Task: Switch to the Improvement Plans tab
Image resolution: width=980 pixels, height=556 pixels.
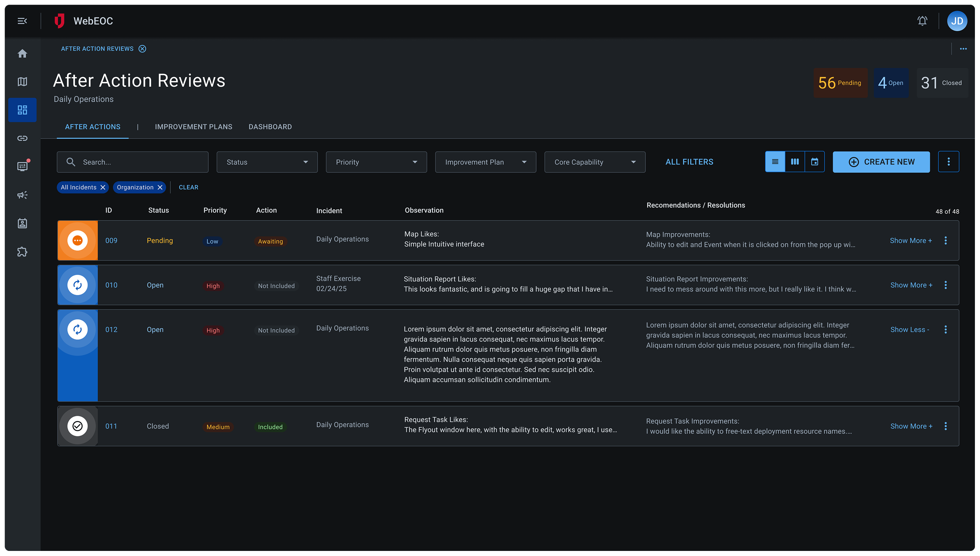Action: click(x=193, y=127)
